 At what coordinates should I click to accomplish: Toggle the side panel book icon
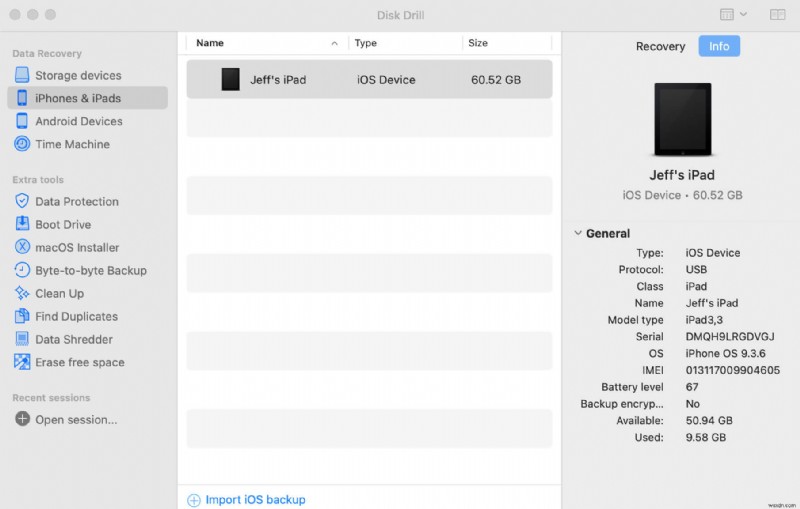(778, 14)
